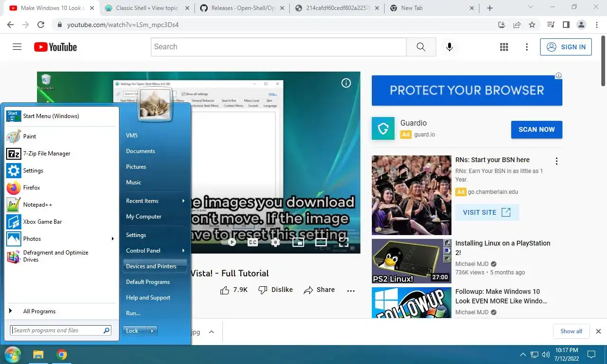Open more actions menu below video
This screenshot has width=607, height=364.
[351, 291]
